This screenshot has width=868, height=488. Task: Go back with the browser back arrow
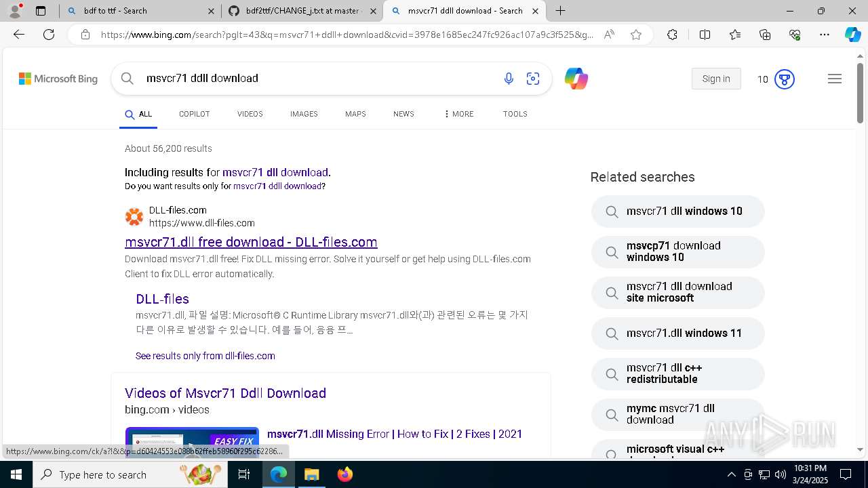point(19,35)
